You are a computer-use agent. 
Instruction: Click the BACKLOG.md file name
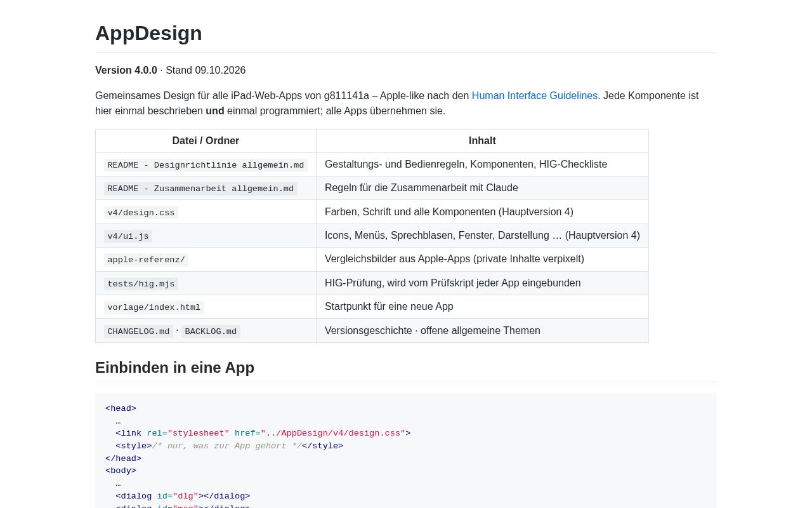click(x=211, y=331)
